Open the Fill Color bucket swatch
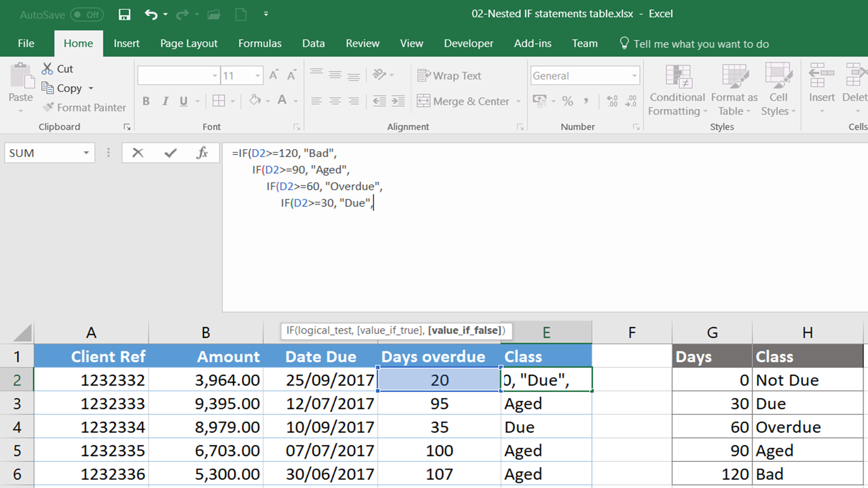This screenshot has height=488, width=868. [x=255, y=100]
